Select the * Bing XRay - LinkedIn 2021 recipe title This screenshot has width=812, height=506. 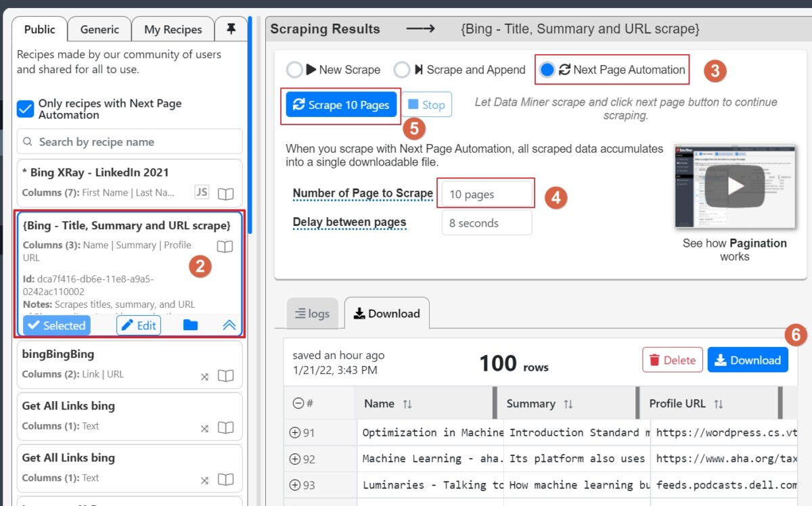coord(95,172)
